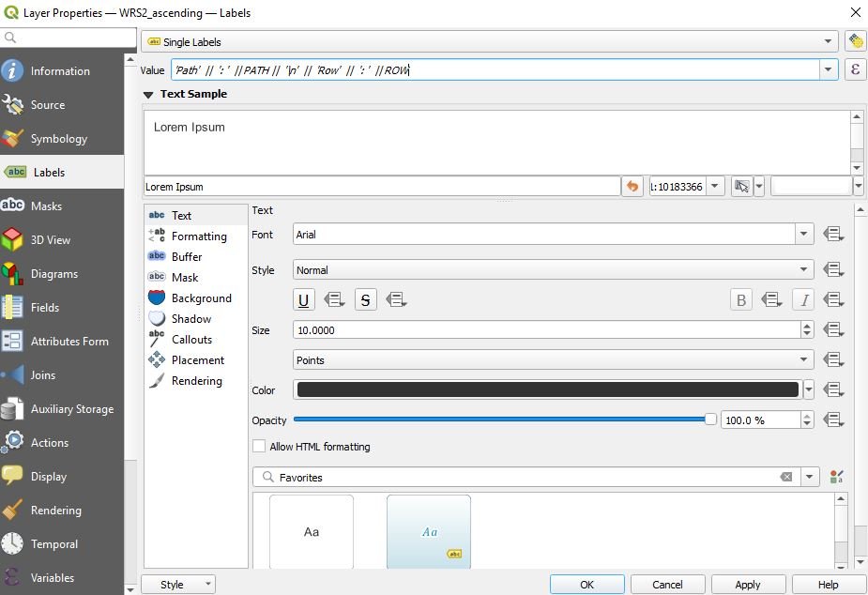Screen dimensions: 868x595
Task: Open the expression builder epsilon button
Action: 855,70
